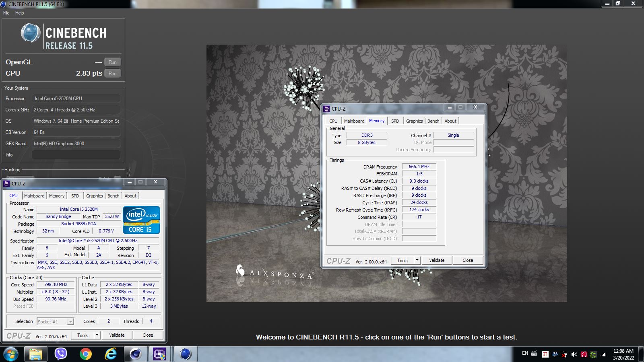
Task: Click Close button in right CPU-Z window
Action: (x=468, y=260)
